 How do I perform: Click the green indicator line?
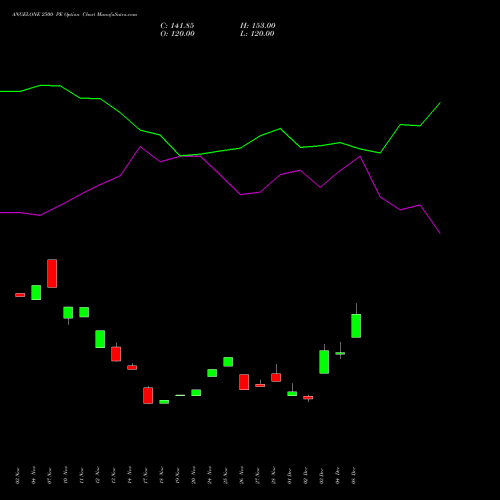(x=220, y=152)
